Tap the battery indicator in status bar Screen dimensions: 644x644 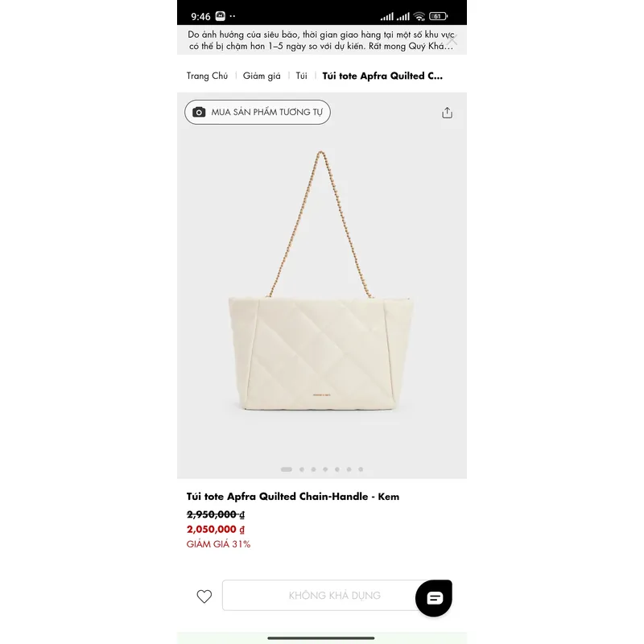click(x=438, y=16)
